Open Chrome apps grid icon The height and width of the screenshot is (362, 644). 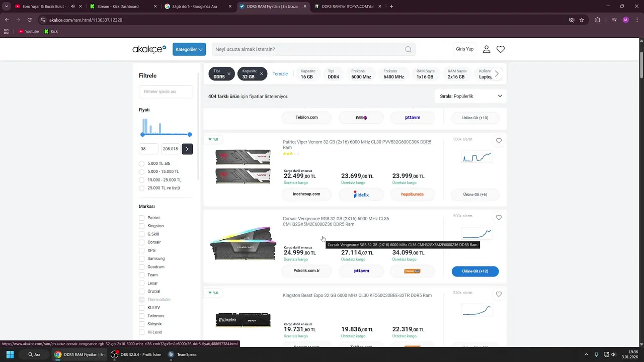6,31
